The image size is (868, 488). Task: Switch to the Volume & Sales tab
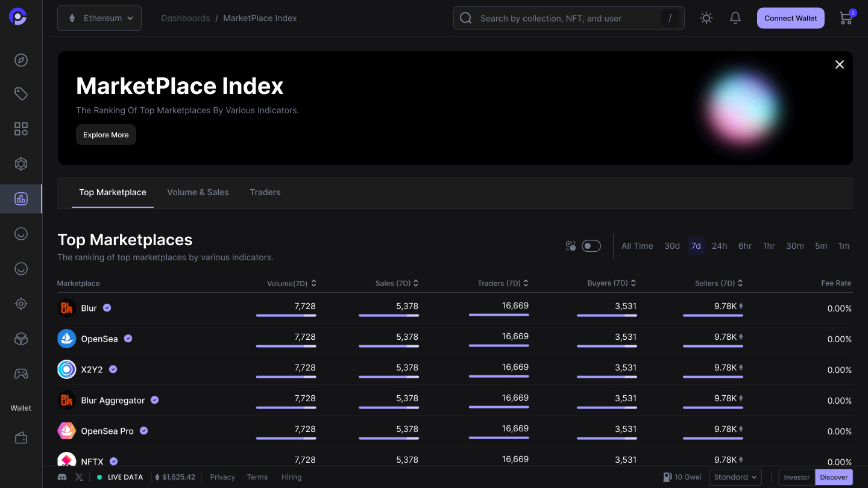(x=198, y=192)
